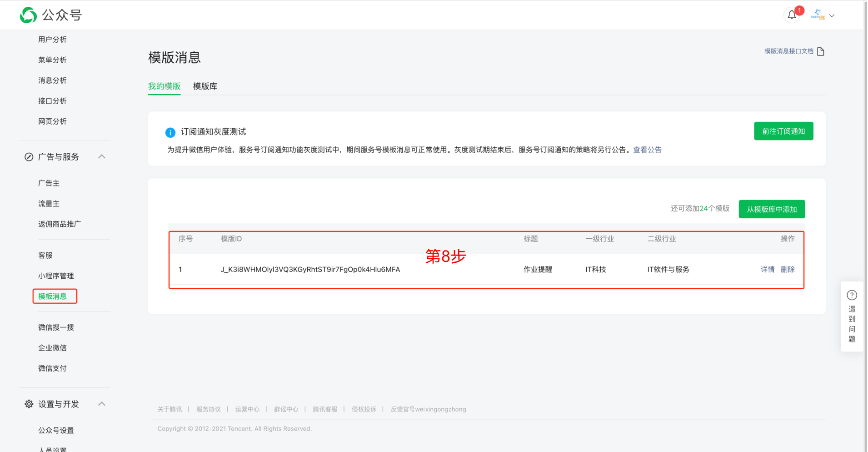Click the account avatar in the top bar
This screenshot has height=452, width=868.
(818, 14)
